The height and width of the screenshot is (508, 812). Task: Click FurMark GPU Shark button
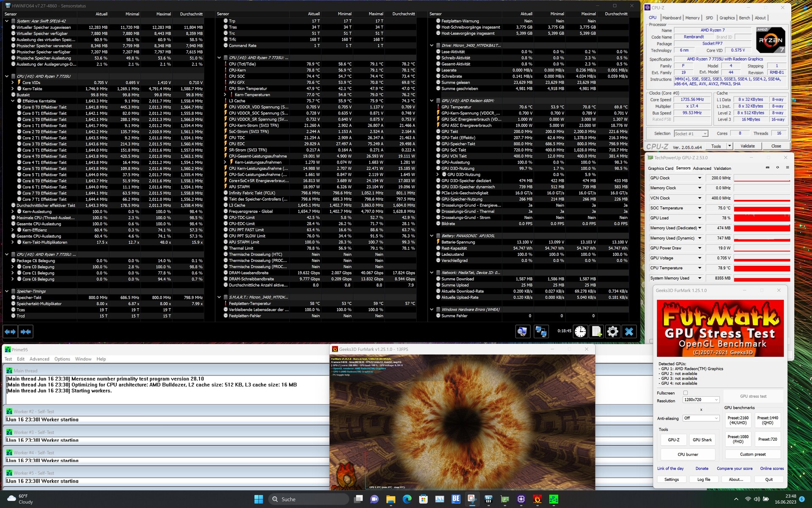point(702,440)
